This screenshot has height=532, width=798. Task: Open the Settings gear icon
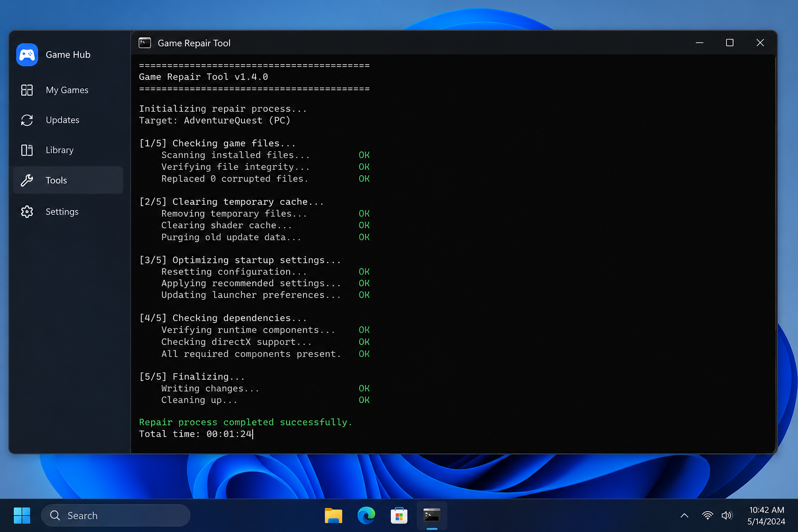click(x=27, y=211)
